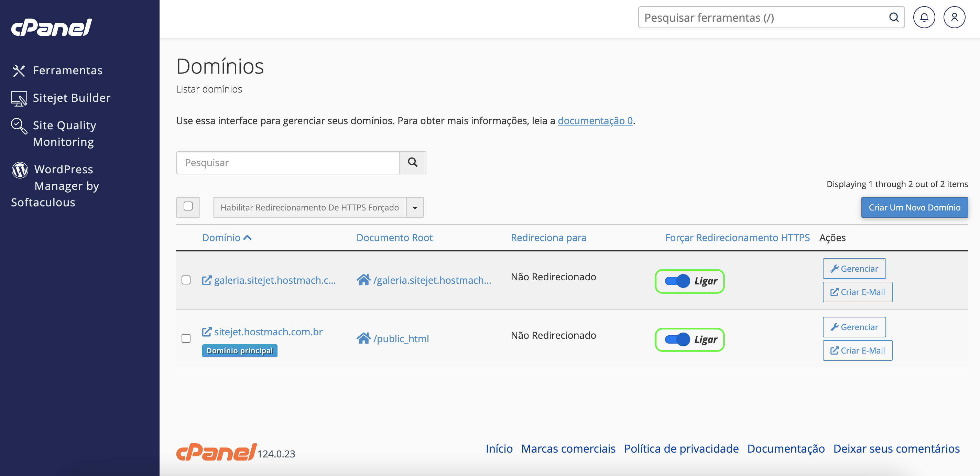Check the galeria.sitejet domain row checkbox
This screenshot has height=476, width=980.
coord(186,280)
